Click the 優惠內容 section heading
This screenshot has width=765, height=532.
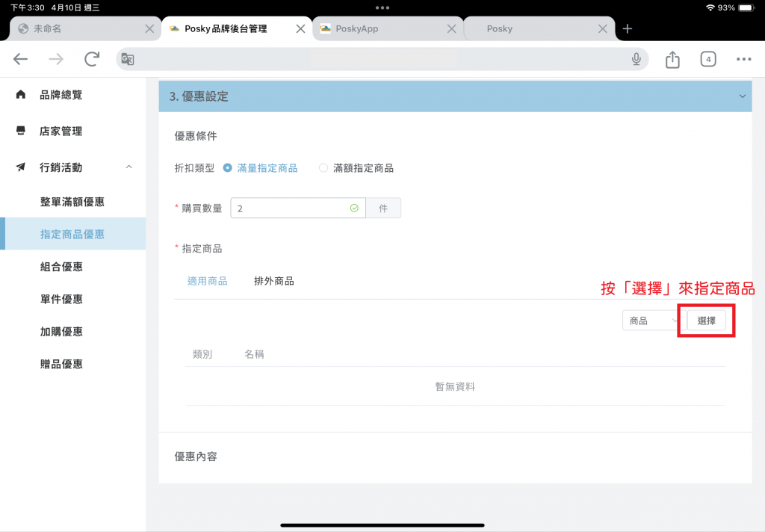196,457
